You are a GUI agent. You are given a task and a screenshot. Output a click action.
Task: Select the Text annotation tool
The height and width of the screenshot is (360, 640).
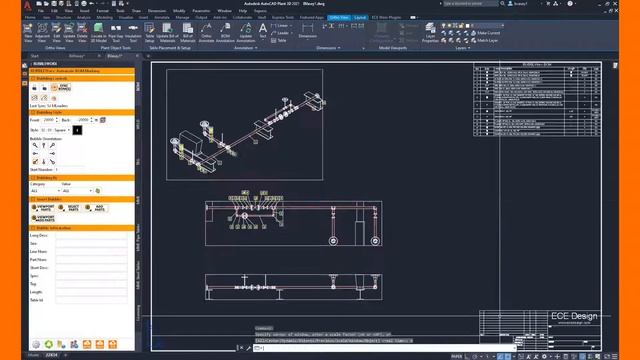click(263, 31)
